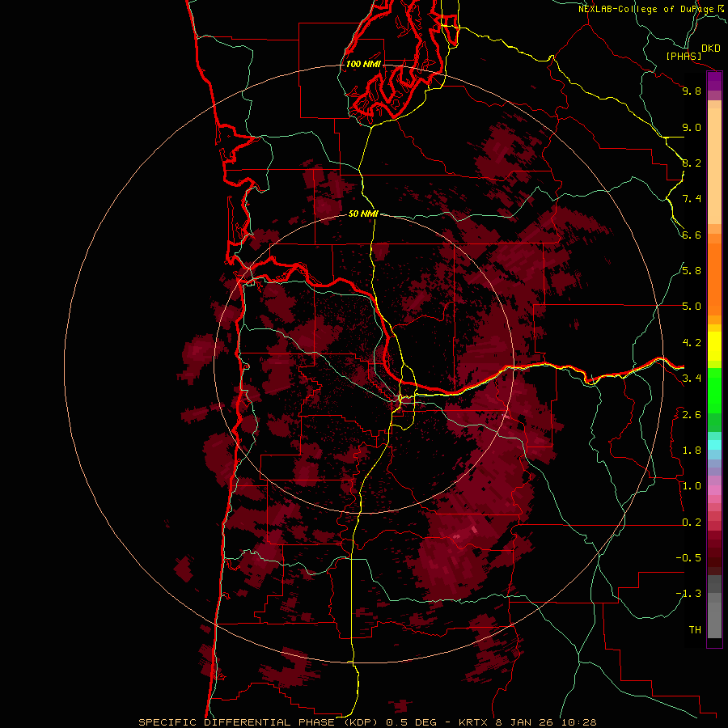Click the DKD label above the color bar
The image size is (728, 728).
point(711,49)
